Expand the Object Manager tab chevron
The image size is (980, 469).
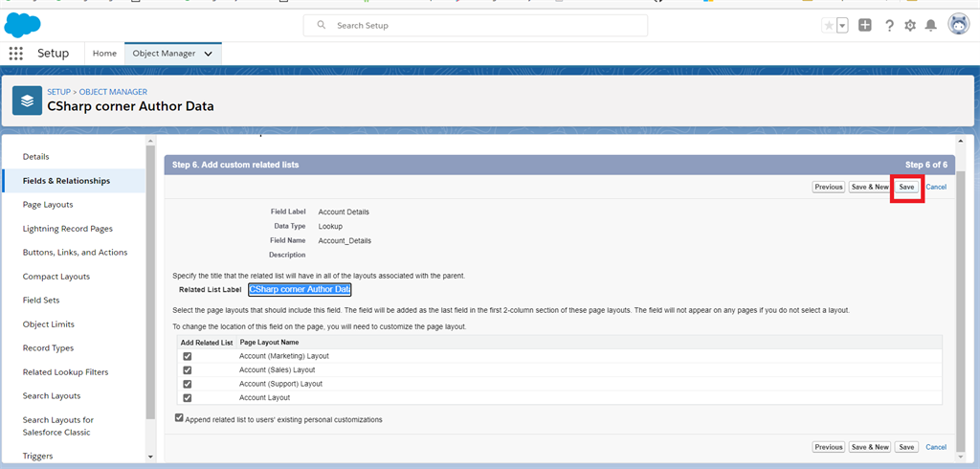pos(208,54)
